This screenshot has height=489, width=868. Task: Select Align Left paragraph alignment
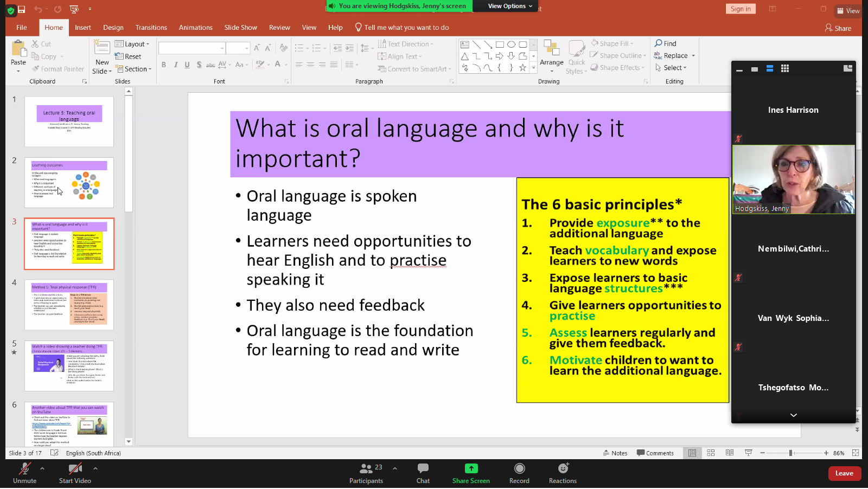[x=299, y=65]
